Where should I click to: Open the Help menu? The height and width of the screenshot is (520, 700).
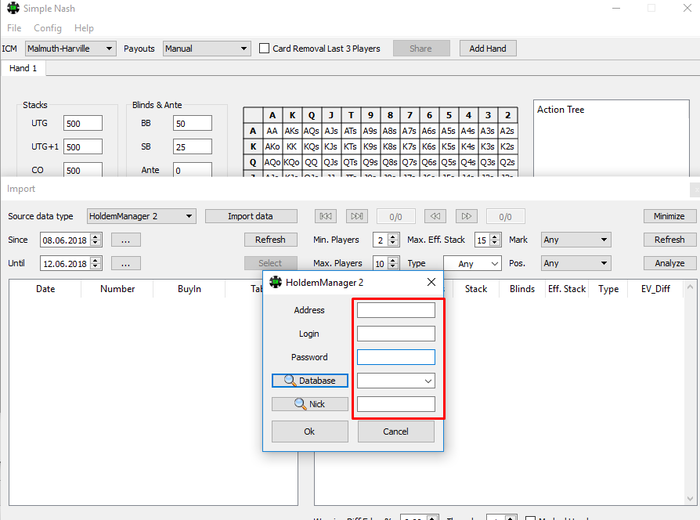[x=84, y=28]
